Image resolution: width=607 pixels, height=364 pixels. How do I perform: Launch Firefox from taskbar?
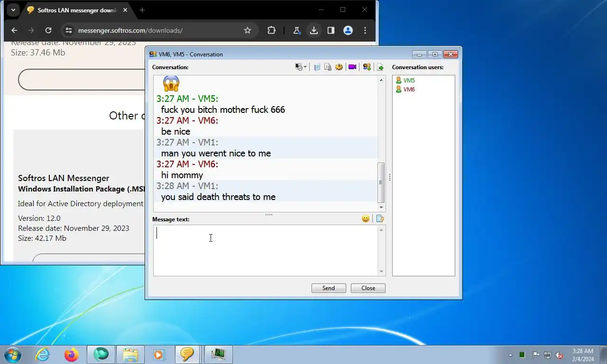(72, 355)
